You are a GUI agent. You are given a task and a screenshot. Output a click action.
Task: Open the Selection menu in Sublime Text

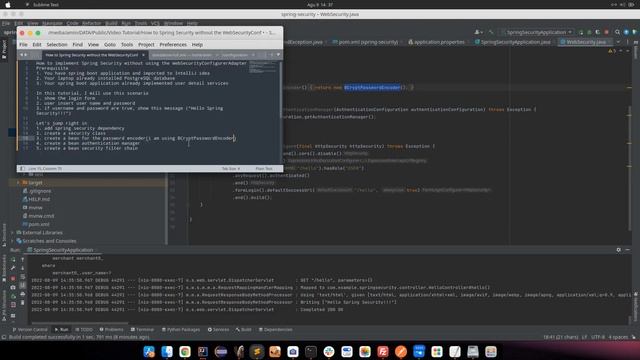click(56, 44)
